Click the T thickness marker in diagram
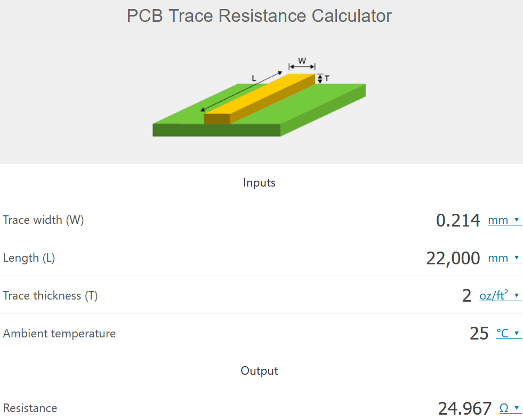This screenshot has height=420, width=523. (x=323, y=79)
